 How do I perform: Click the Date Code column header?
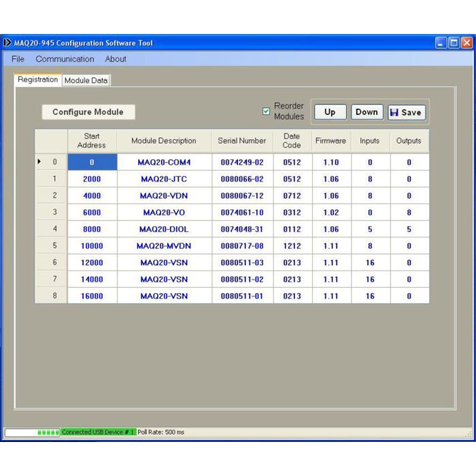point(292,141)
